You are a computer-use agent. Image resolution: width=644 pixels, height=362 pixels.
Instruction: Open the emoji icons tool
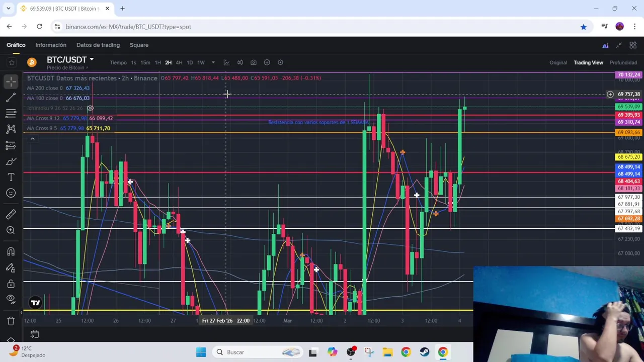11,194
